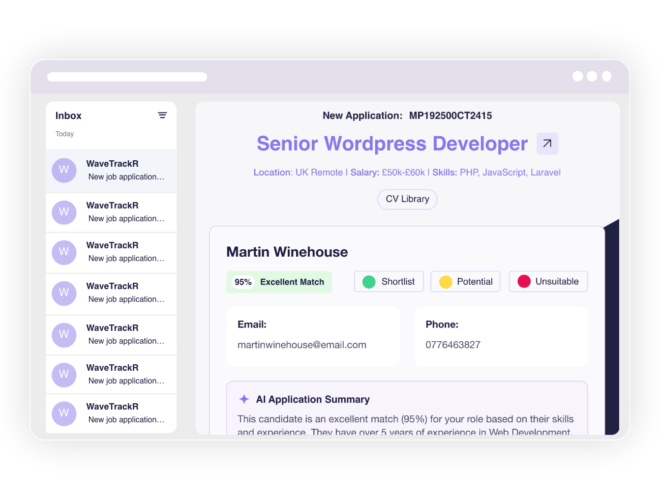660x500 pixels.
Task: Click email martinwinehouse@email.com
Action: pyautogui.click(x=302, y=345)
